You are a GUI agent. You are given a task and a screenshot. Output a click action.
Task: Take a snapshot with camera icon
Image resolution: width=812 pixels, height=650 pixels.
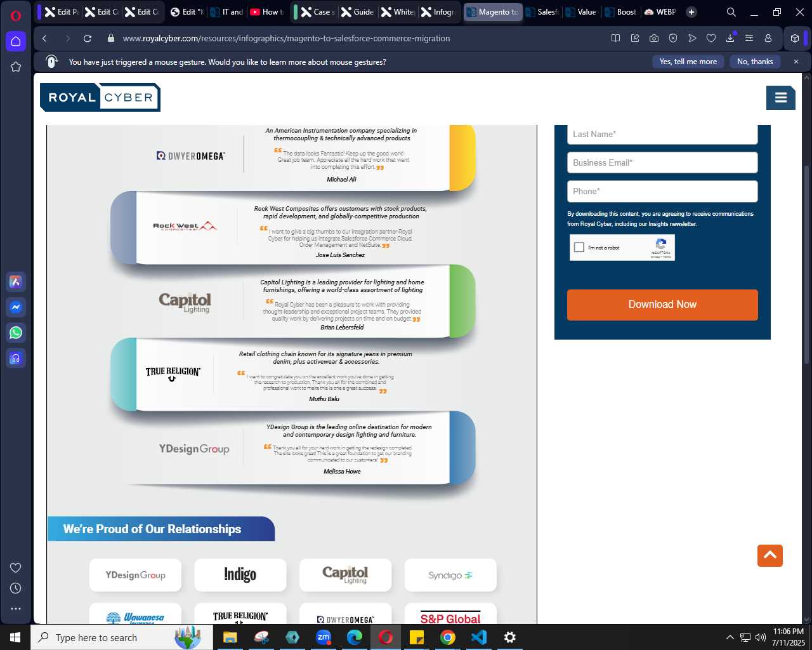[654, 38]
